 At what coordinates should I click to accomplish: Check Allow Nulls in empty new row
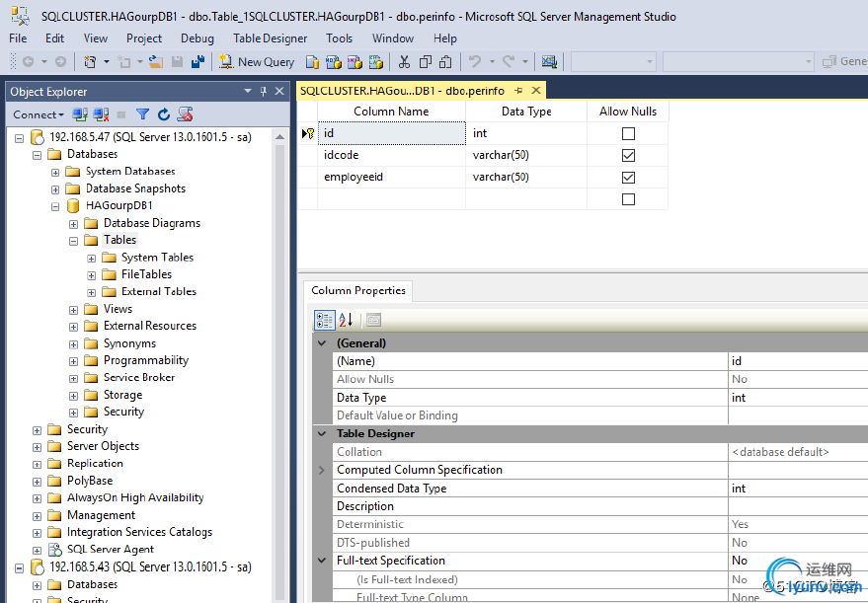(x=628, y=199)
